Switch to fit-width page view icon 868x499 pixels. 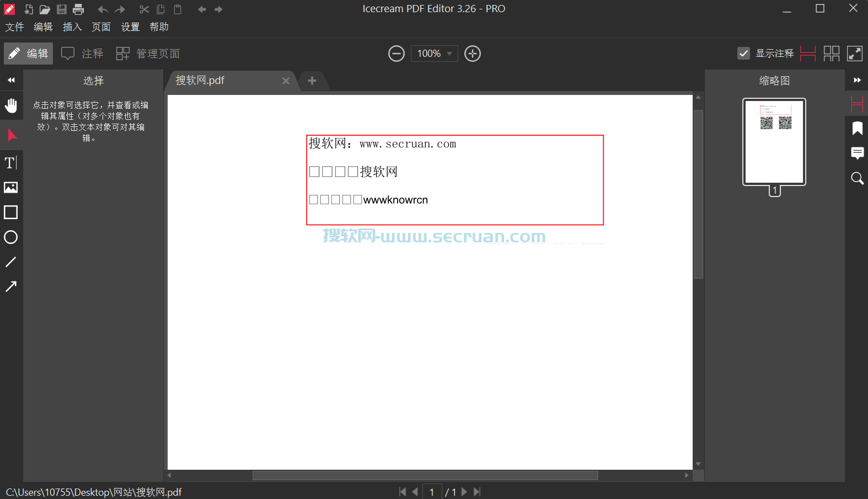tap(808, 54)
